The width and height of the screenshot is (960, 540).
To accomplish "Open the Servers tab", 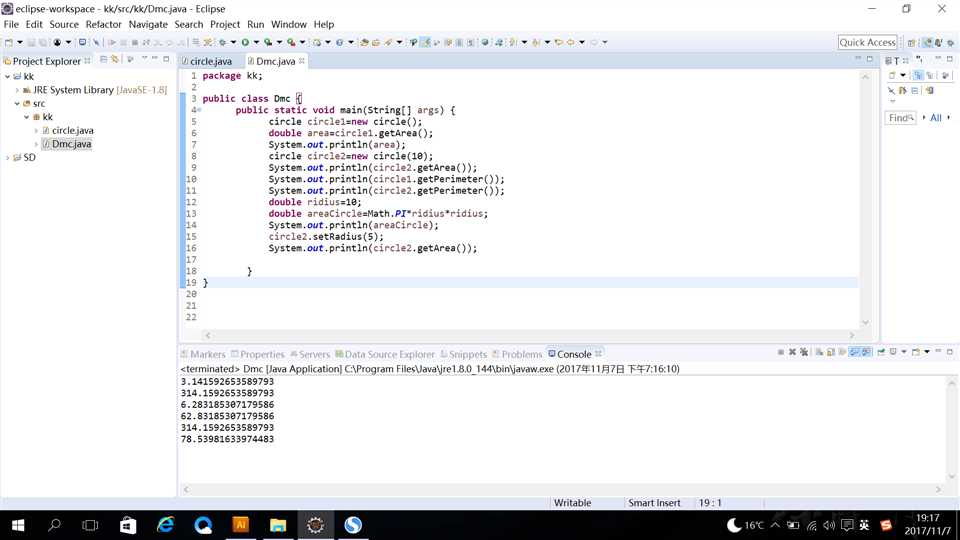I will point(310,354).
